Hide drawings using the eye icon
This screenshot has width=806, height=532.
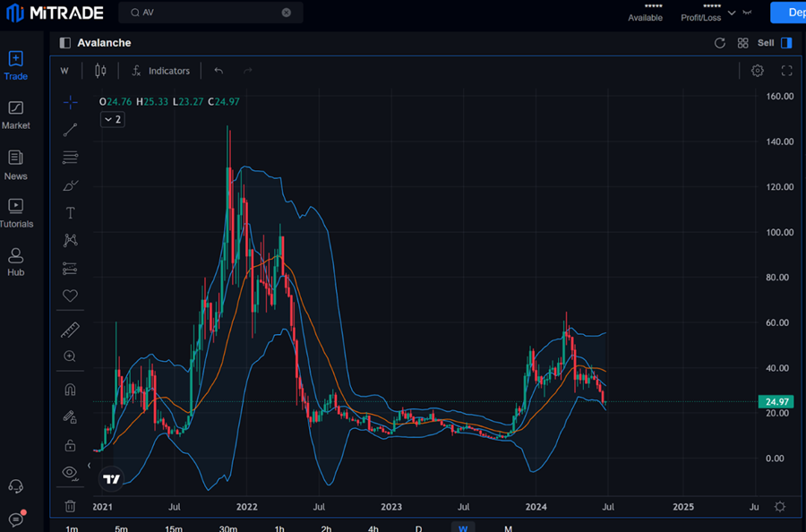pyautogui.click(x=70, y=472)
